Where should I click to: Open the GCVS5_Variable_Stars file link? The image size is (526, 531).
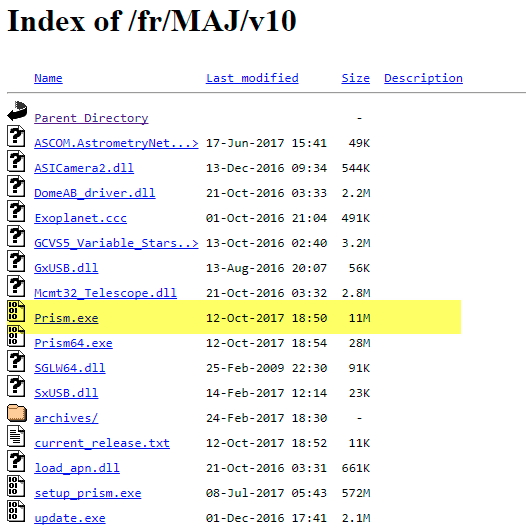pos(116,243)
